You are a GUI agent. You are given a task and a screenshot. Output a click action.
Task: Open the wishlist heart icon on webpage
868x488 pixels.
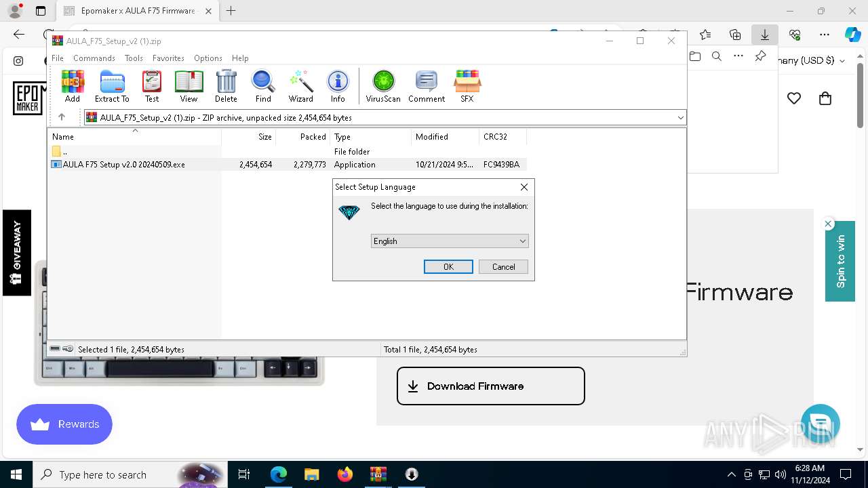pos(794,98)
